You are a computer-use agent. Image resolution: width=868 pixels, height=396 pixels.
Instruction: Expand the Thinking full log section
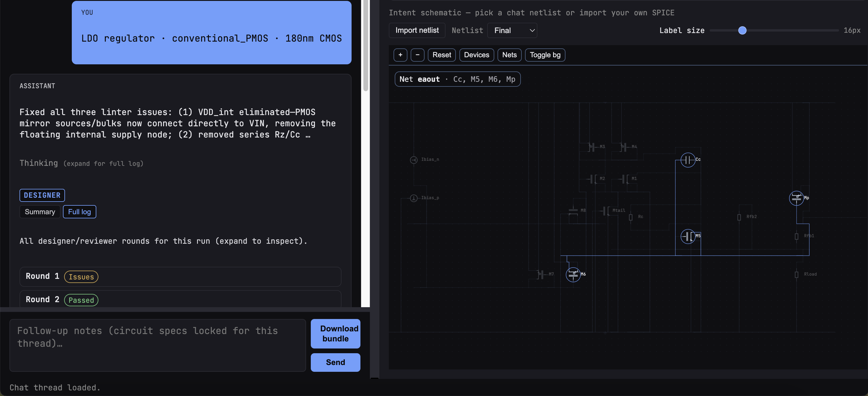coord(81,163)
